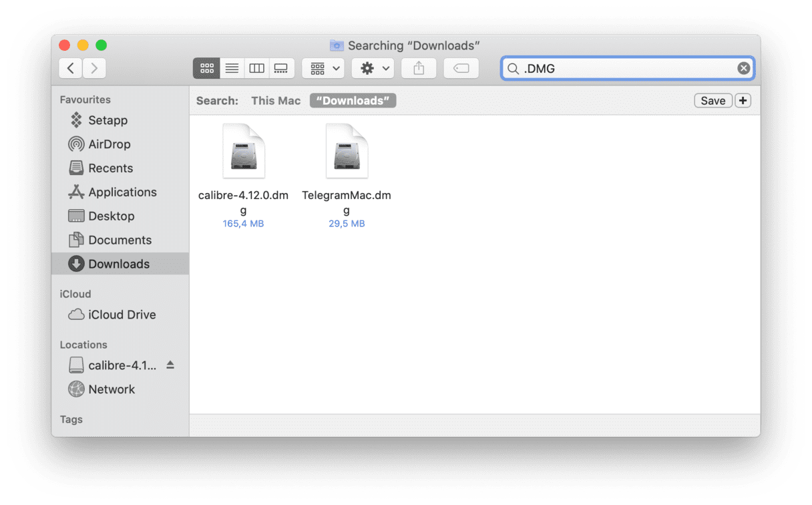Select the calibre-4.12.0.dmg file icon
The width and height of the screenshot is (812, 505).
(243, 151)
